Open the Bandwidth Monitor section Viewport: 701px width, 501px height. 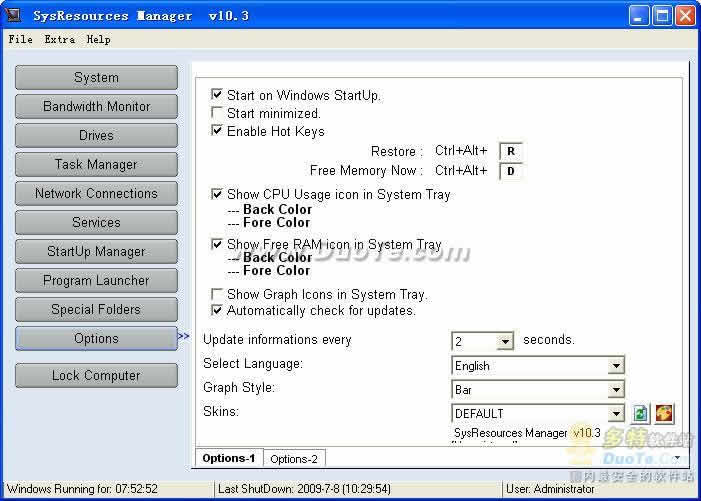pyautogui.click(x=96, y=106)
